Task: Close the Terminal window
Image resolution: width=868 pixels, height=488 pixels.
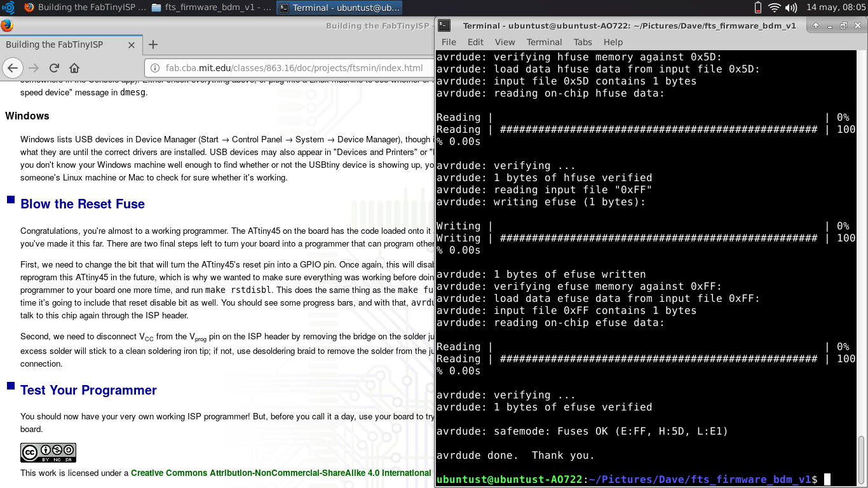Action: click(x=858, y=26)
